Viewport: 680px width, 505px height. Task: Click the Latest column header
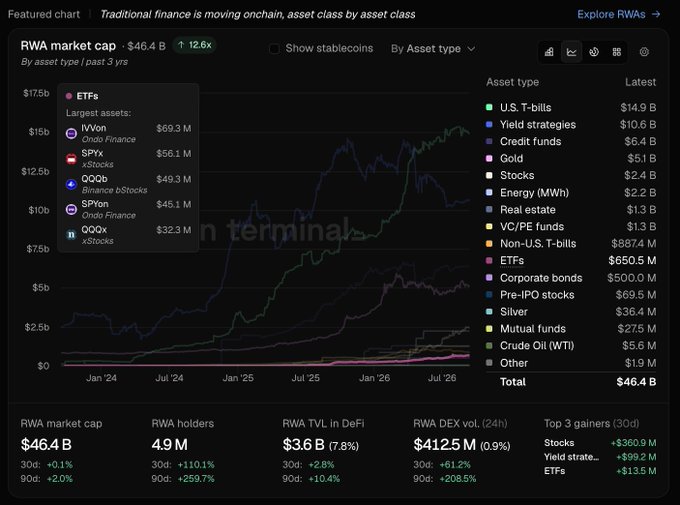(x=640, y=82)
